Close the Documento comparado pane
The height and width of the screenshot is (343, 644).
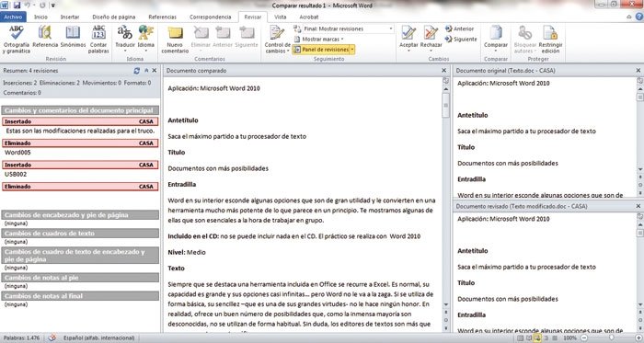tap(444, 71)
